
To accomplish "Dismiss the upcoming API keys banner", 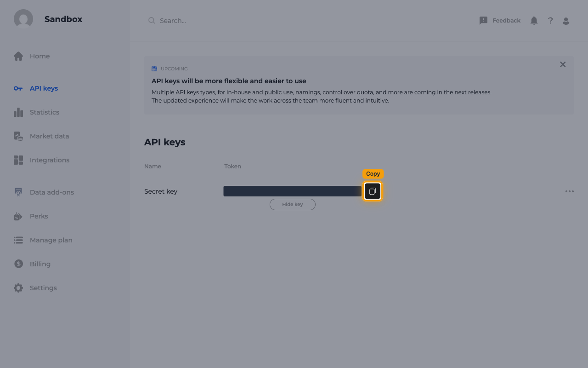I will (x=563, y=64).
